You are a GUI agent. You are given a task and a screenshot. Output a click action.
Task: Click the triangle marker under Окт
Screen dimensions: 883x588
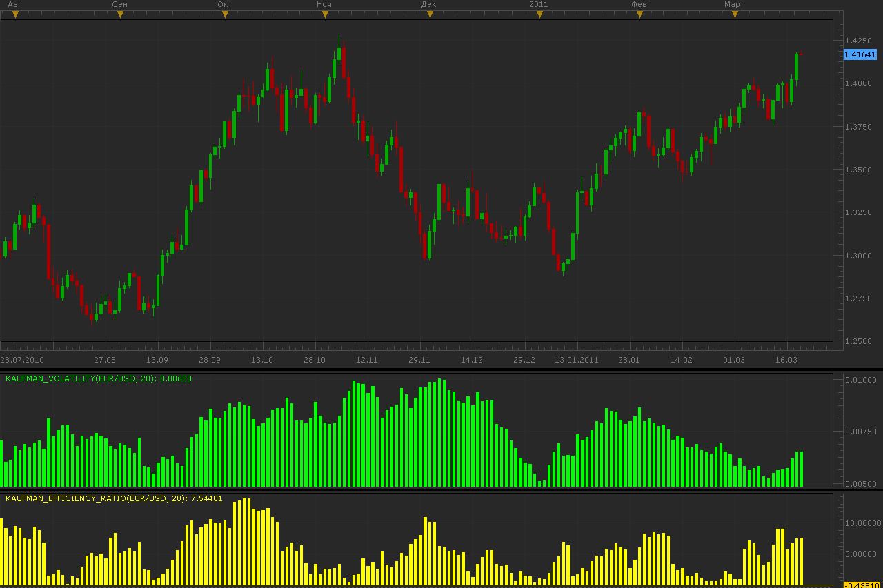[225, 14]
